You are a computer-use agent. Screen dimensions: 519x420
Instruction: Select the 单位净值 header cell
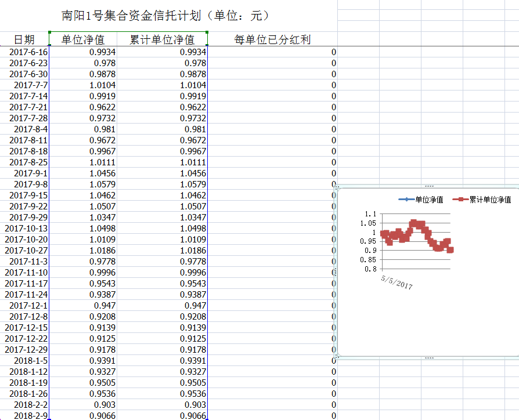83,39
